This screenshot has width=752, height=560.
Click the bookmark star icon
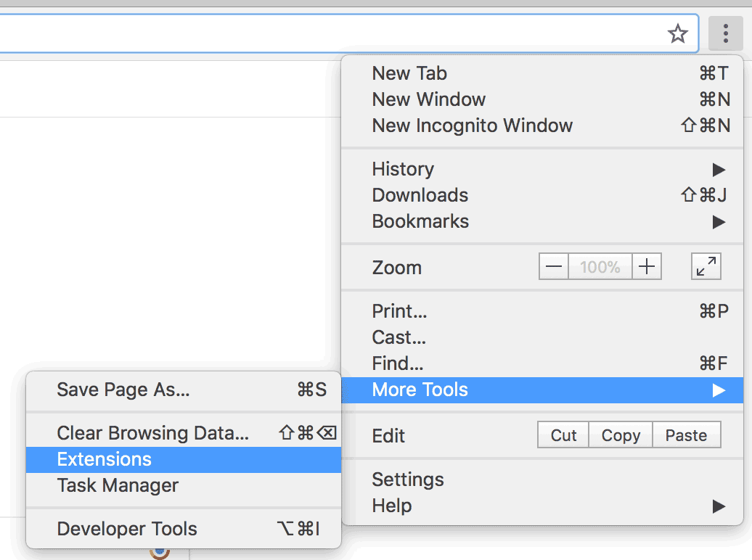[677, 33]
